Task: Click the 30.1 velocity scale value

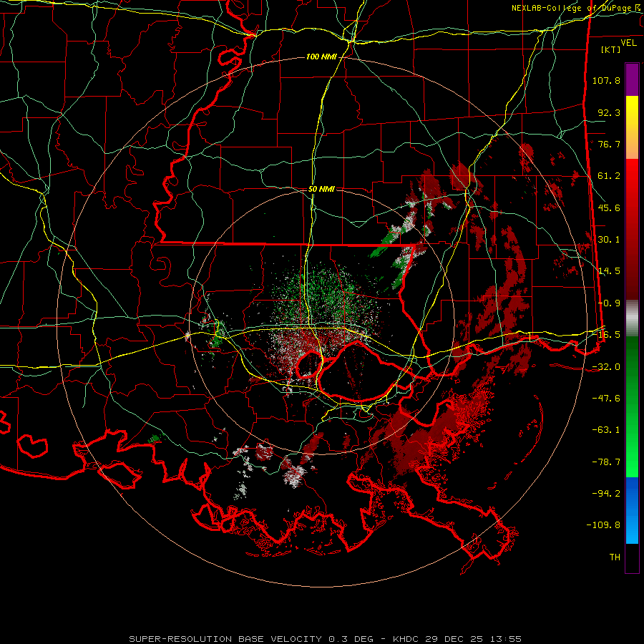Action: coord(609,240)
